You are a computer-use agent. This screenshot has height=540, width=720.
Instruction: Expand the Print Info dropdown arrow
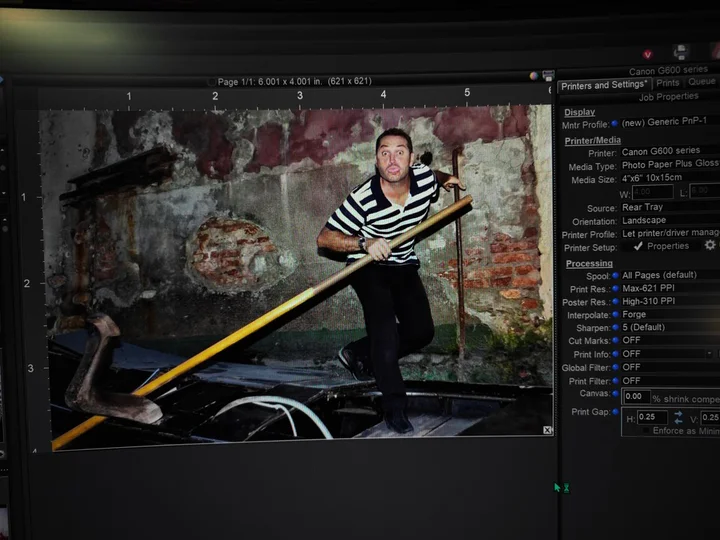[709, 354]
